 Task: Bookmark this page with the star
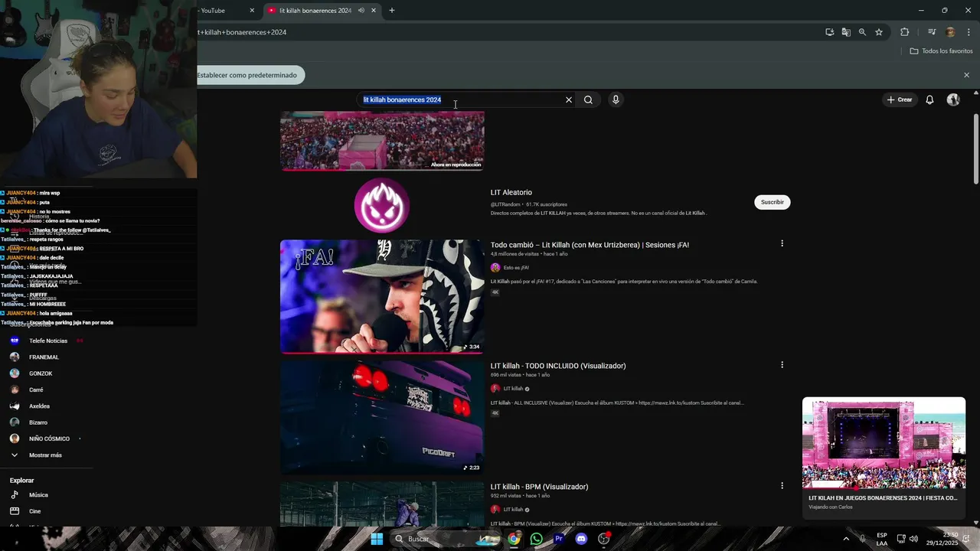pyautogui.click(x=879, y=32)
